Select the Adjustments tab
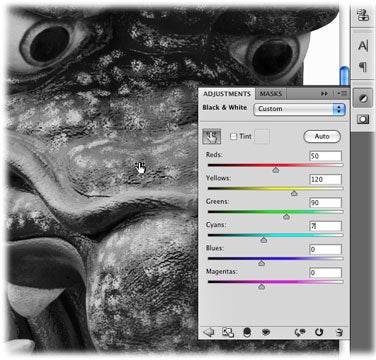This screenshot has width=376, height=360. (x=227, y=94)
